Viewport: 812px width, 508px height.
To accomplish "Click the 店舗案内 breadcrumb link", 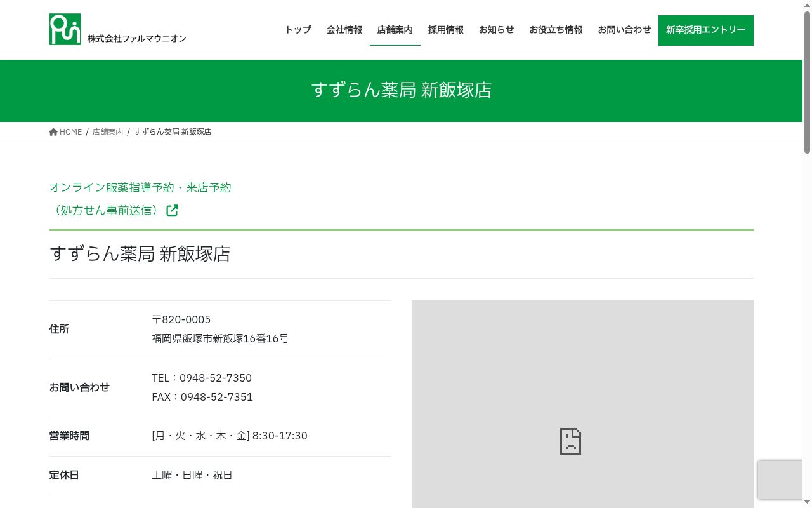I will (x=108, y=132).
